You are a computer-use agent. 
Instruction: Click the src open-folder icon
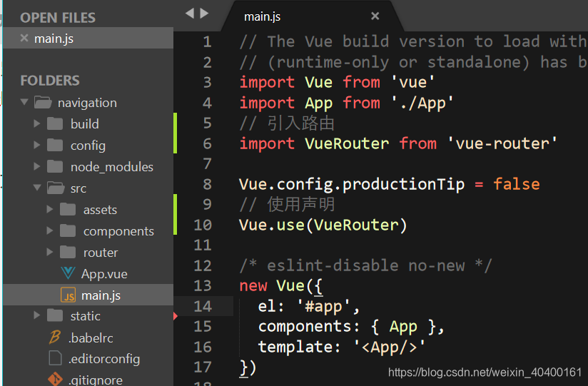pyautogui.click(x=56, y=188)
